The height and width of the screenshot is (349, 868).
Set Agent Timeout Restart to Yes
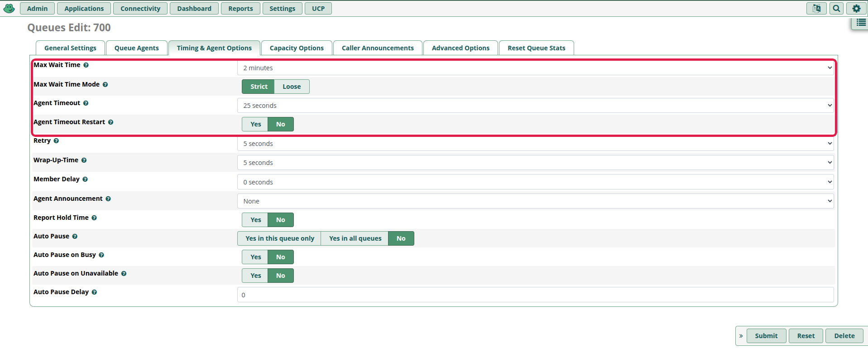(255, 124)
